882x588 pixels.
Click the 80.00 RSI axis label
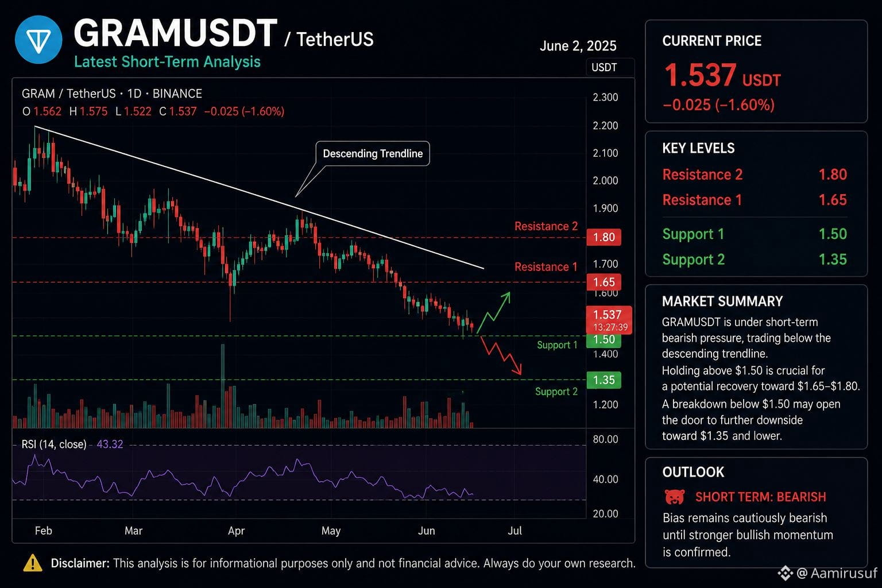pyautogui.click(x=605, y=439)
